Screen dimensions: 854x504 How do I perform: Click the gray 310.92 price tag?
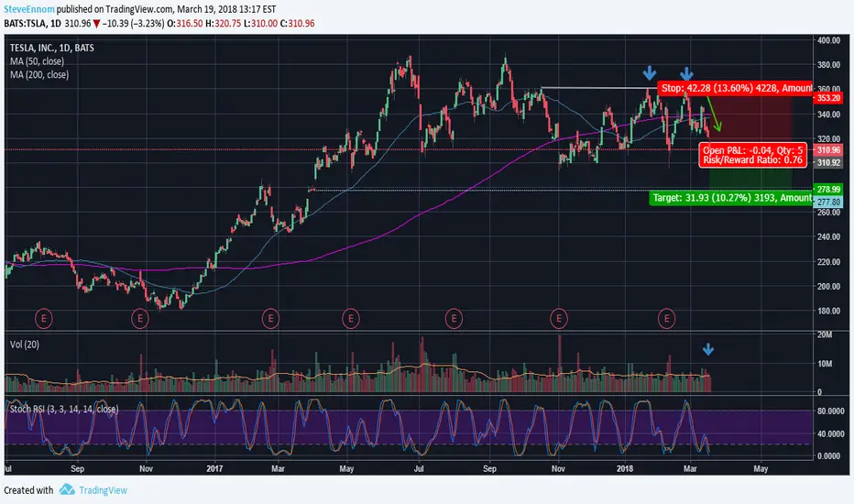[827, 163]
